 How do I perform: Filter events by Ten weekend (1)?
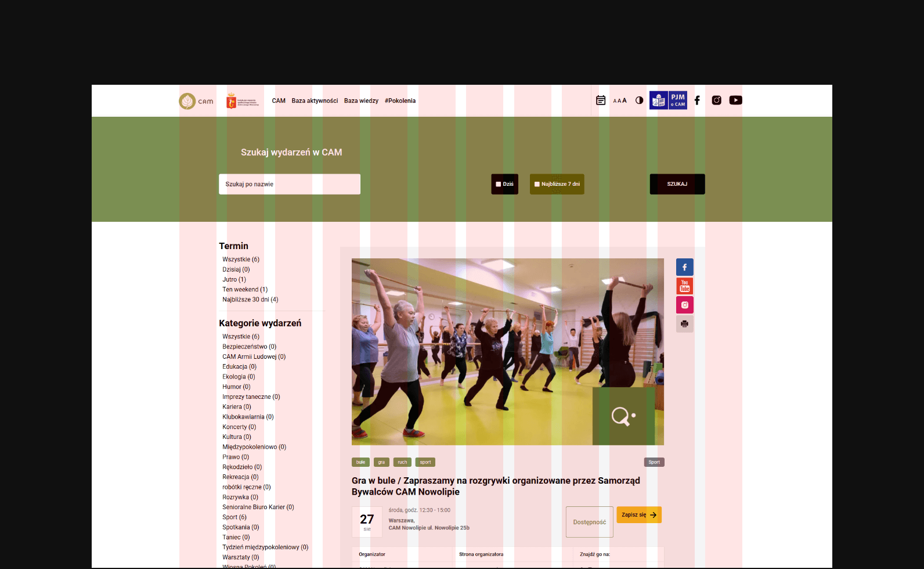coord(245,290)
